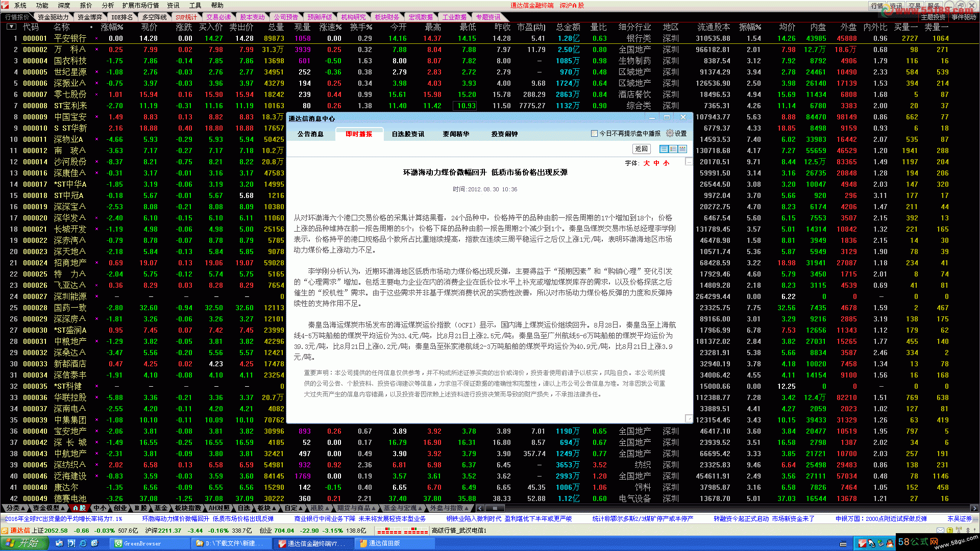Maximize the message center window
980x551 pixels.
(667, 117)
